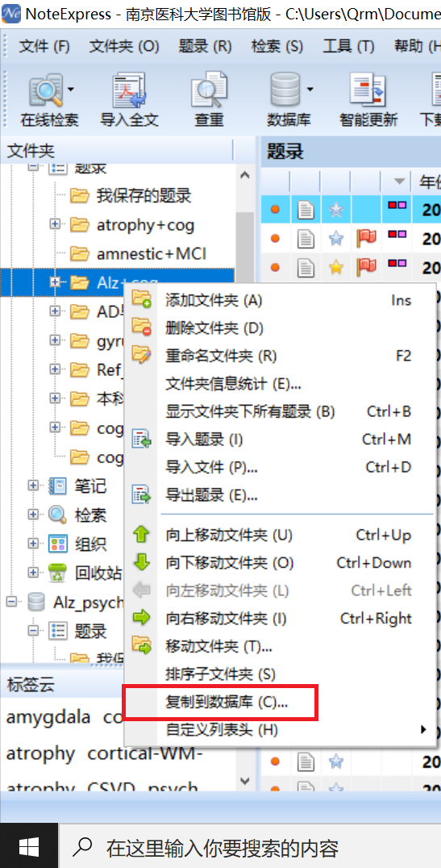Screen dimensions: 441x868
Task: Click priority color marker on first record row
Action: [396, 206]
